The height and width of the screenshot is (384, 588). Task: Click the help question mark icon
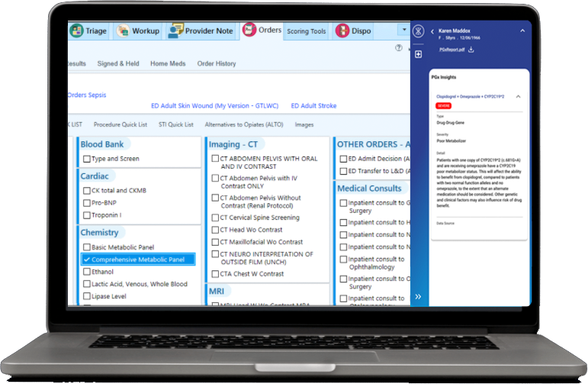[399, 47]
